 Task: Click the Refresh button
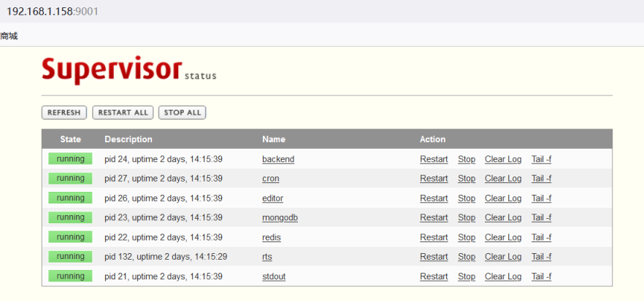pyautogui.click(x=64, y=112)
